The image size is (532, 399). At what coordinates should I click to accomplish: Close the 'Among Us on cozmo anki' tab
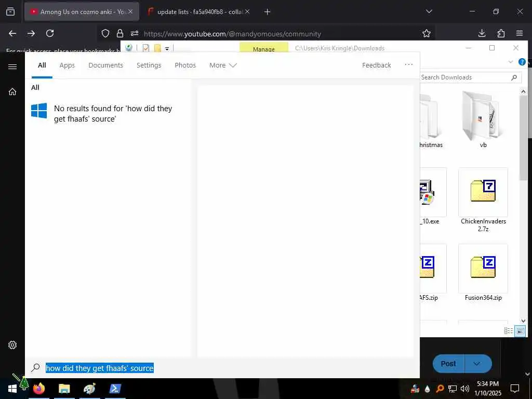[x=130, y=11]
